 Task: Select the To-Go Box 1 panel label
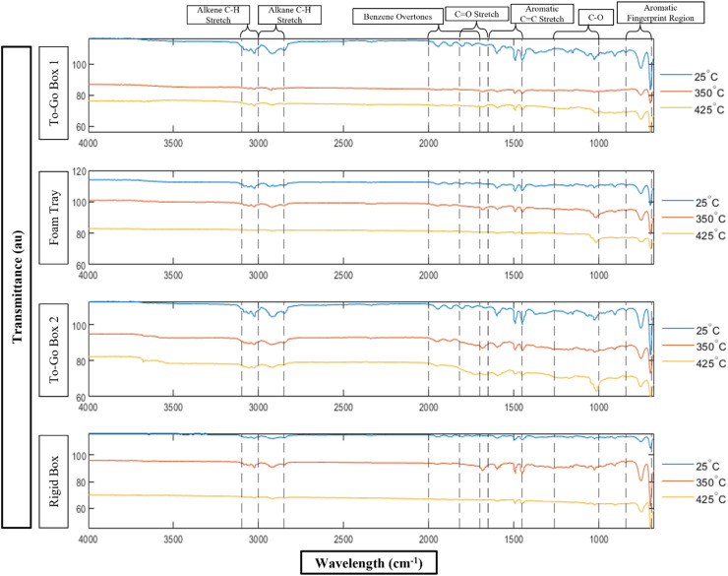point(54,93)
